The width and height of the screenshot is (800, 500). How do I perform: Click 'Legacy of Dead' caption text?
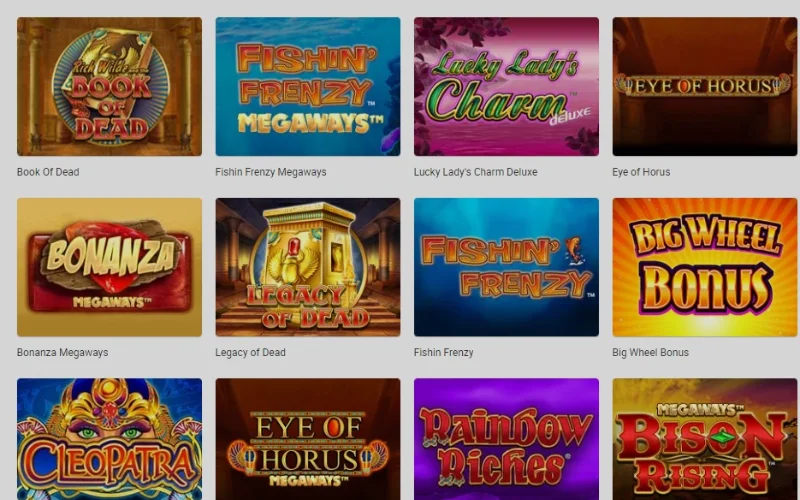(251, 352)
